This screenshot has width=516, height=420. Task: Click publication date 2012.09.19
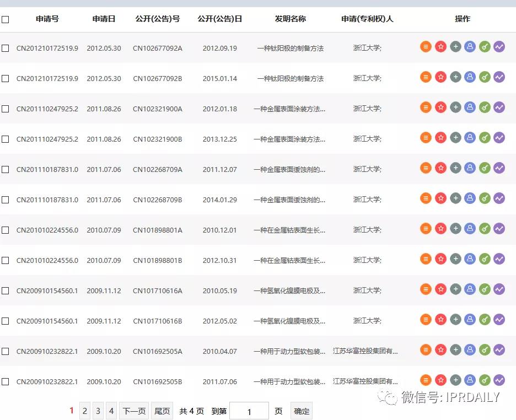click(x=220, y=49)
